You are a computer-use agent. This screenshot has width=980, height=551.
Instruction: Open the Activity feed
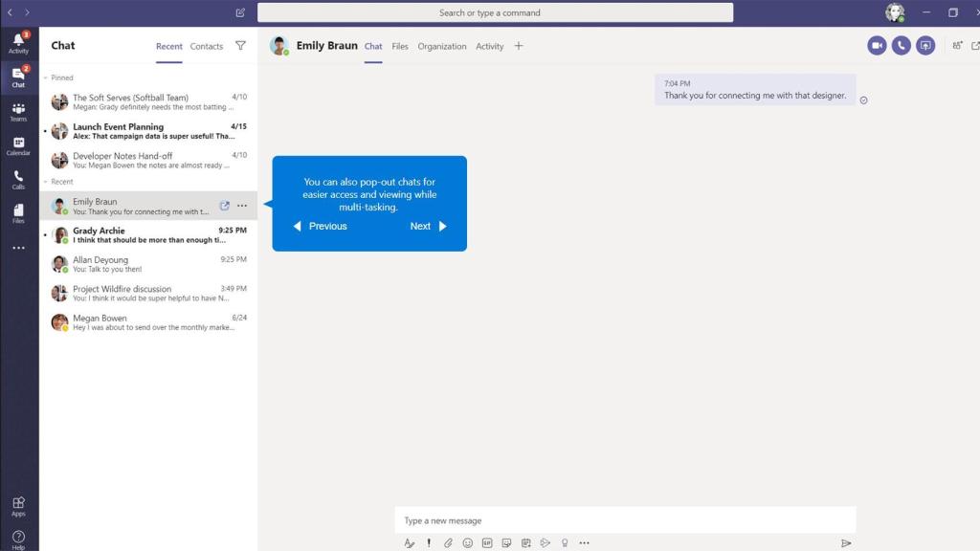[18, 45]
